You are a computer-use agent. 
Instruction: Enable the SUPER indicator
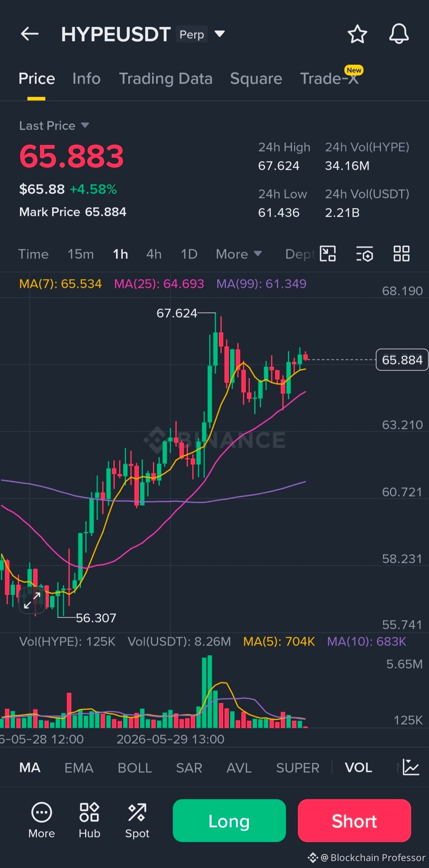tap(298, 767)
